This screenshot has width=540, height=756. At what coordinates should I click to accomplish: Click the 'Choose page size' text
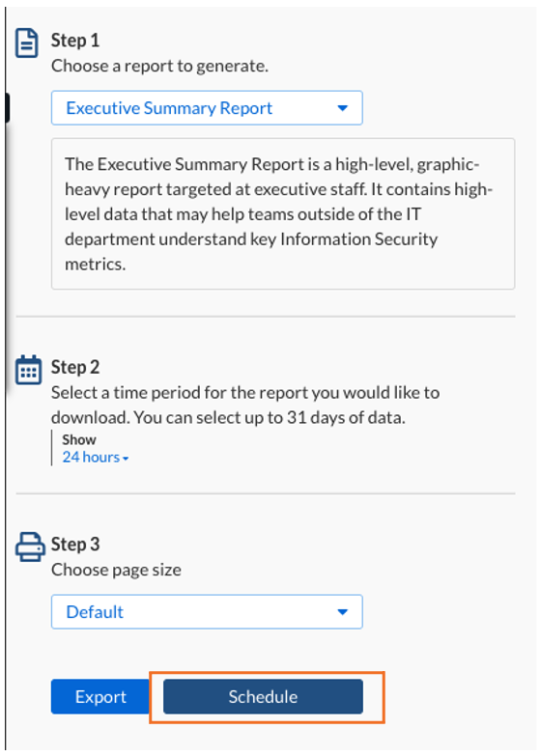pos(116,570)
